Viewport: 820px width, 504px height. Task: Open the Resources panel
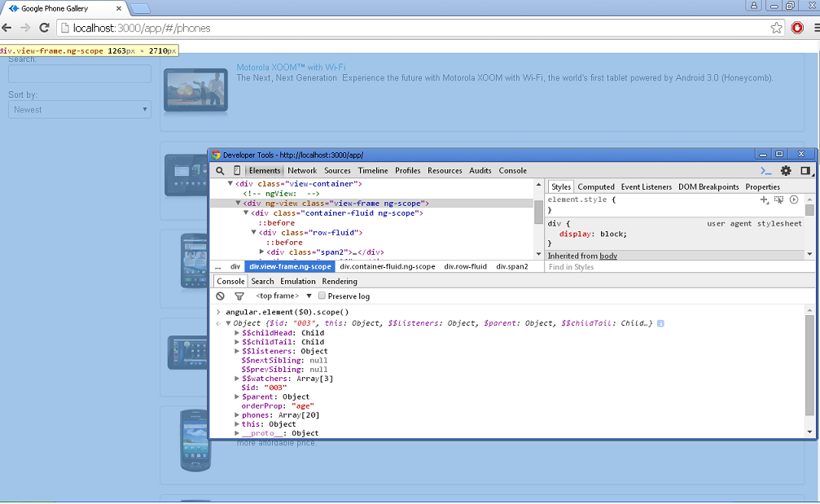[445, 170]
